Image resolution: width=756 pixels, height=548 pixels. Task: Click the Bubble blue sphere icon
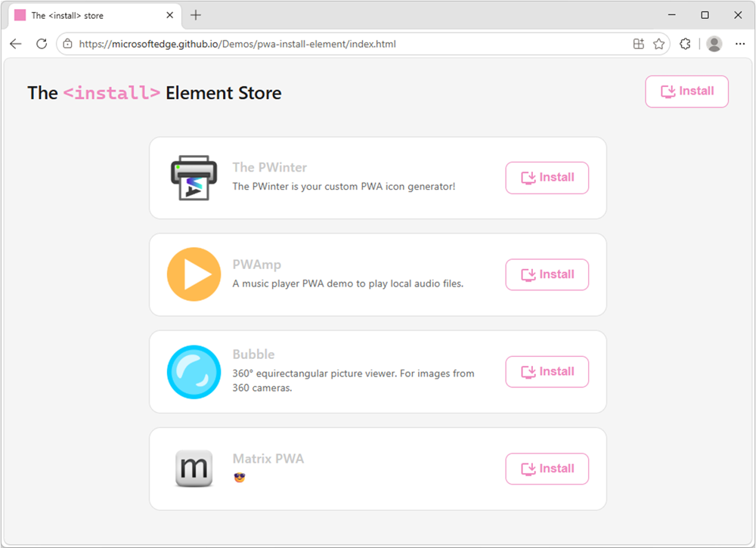pyautogui.click(x=194, y=372)
